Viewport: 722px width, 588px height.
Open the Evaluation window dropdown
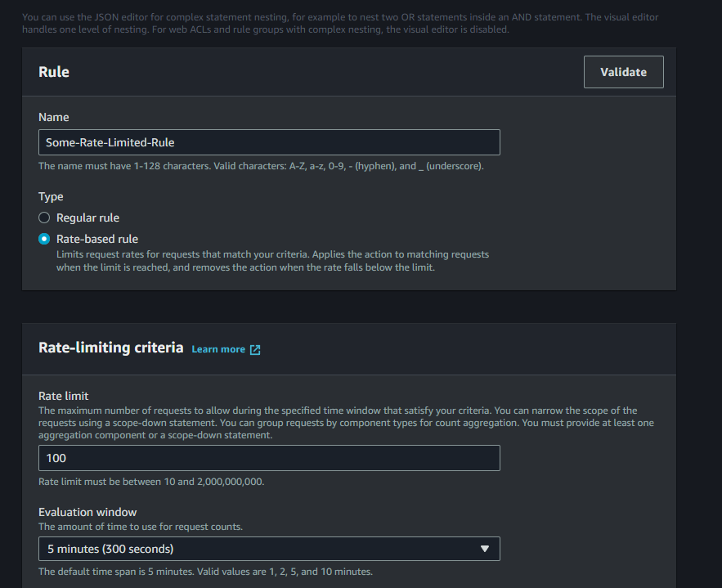[x=269, y=549]
